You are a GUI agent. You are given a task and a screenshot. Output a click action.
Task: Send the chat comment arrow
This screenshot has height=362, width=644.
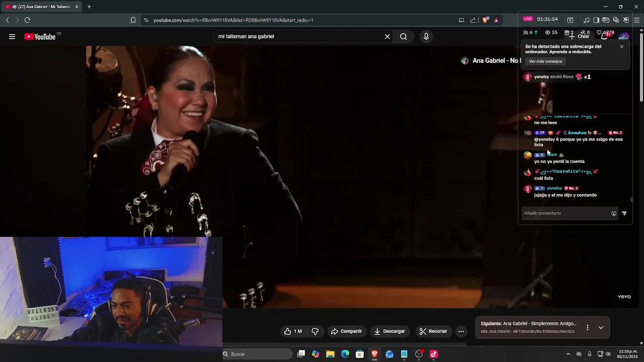[624, 214]
